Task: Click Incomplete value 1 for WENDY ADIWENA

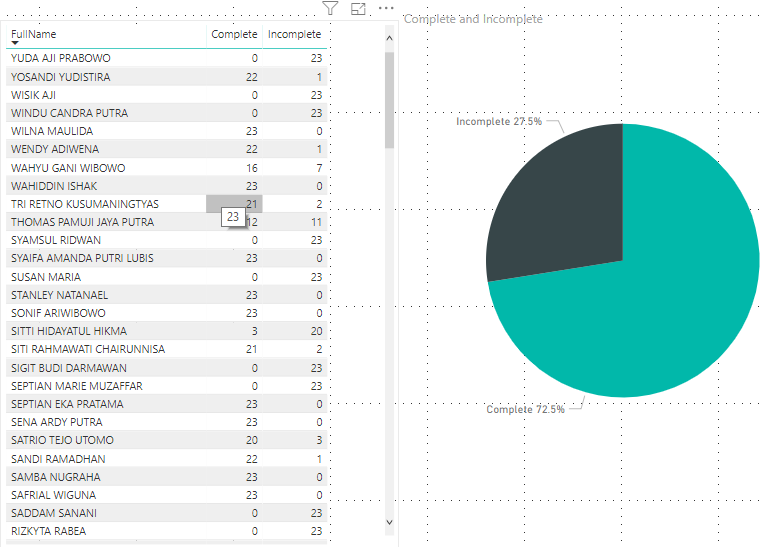Action: [319, 149]
